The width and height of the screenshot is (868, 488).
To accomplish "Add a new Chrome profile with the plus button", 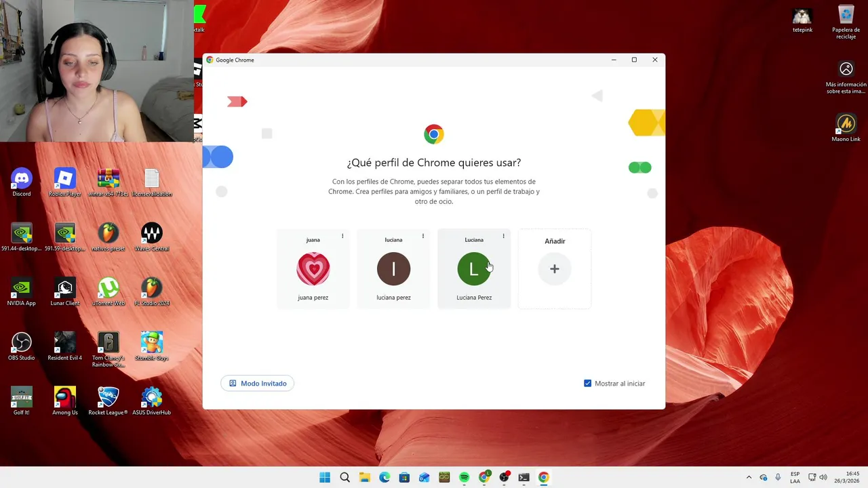I will coord(555,269).
